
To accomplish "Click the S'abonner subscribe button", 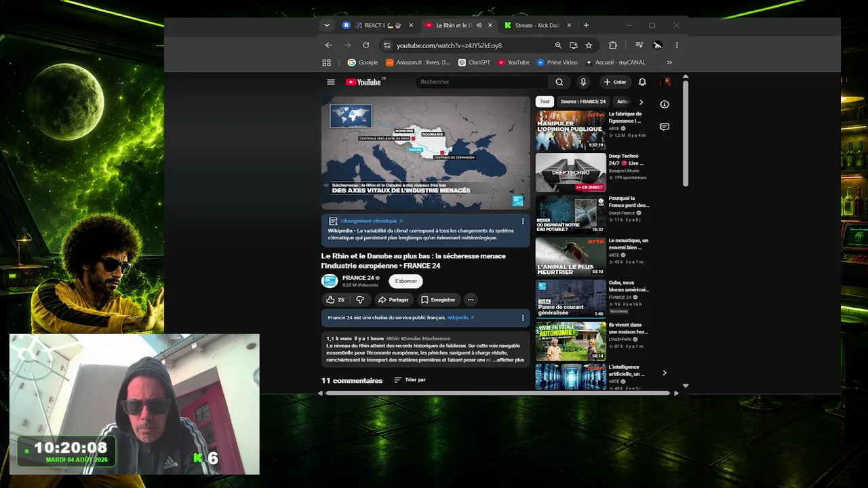I will [406, 281].
